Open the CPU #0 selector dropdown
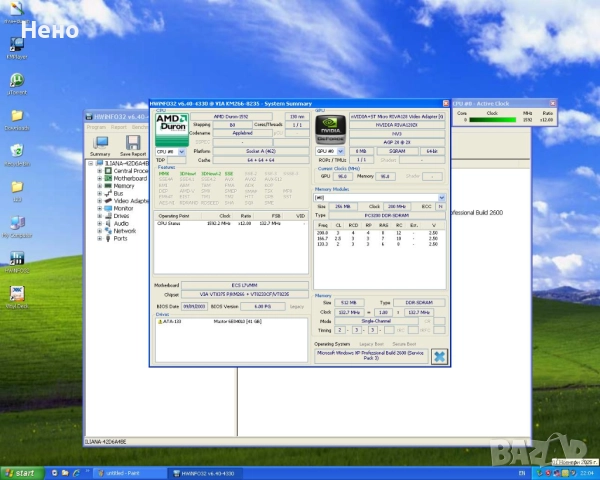600x480 pixels. pyautogui.click(x=182, y=152)
